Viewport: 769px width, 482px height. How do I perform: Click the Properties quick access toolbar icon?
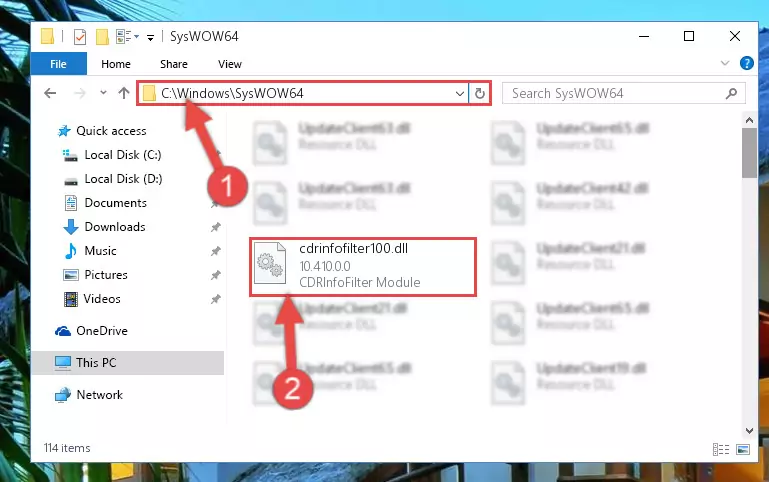(x=79, y=37)
